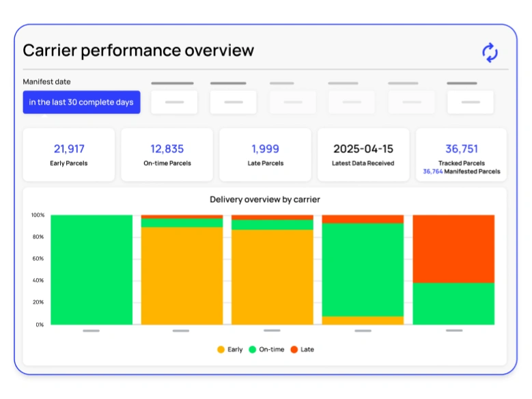Toggle the Late series legend label
Screen dimensions: 532x399
point(307,349)
